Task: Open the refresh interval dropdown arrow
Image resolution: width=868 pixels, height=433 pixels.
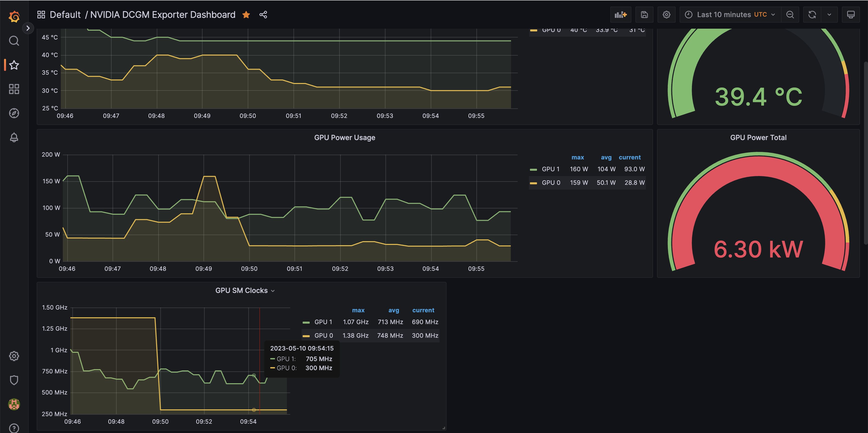Action: click(x=829, y=15)
